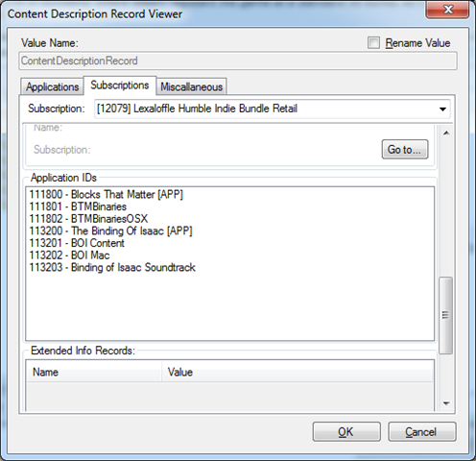Select 113200 - The Binding Of Isaac [APP]
476x461 pixels.
point(110,230)
